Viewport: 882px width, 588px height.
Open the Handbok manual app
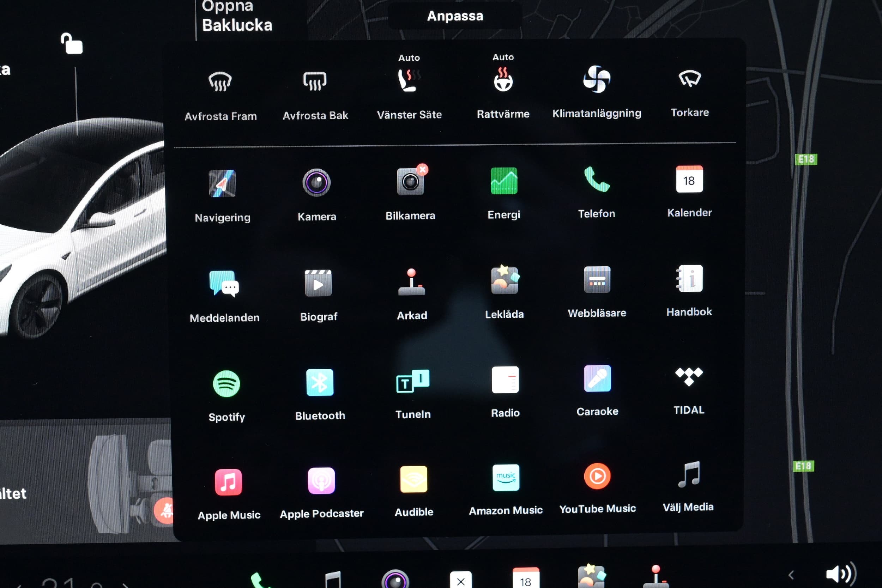689,279
